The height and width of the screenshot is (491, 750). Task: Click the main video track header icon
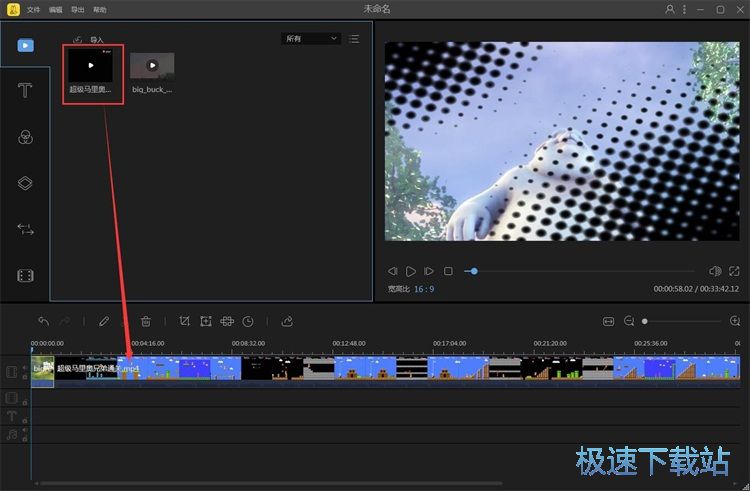click(x=11, y=371)
